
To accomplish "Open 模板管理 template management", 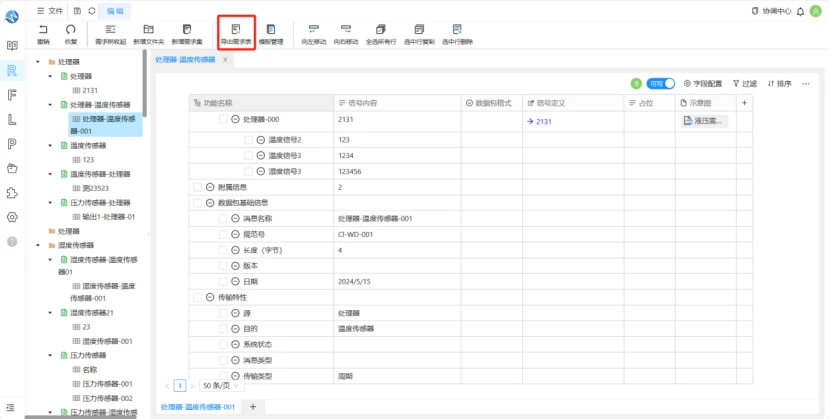I will (x=271, y=34).
